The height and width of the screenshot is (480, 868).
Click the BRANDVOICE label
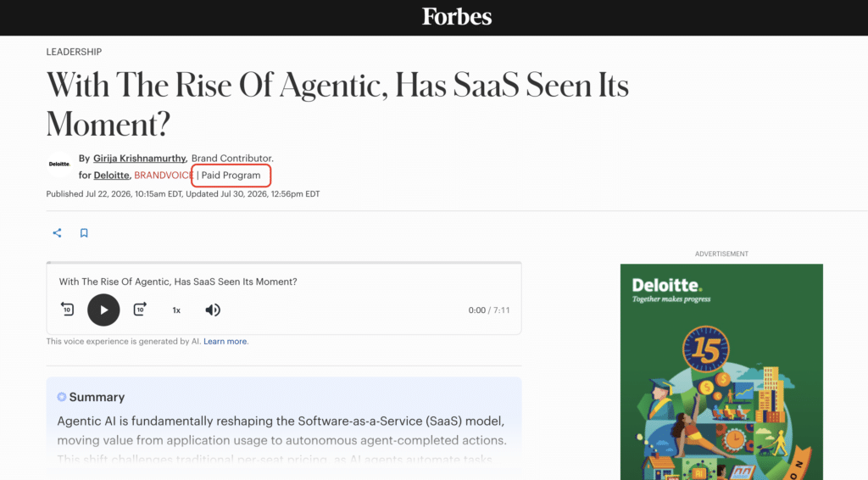[164, 175]
